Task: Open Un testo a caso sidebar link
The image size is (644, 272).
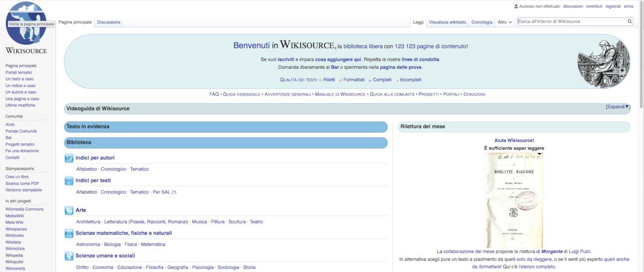Action: [20, 79]
